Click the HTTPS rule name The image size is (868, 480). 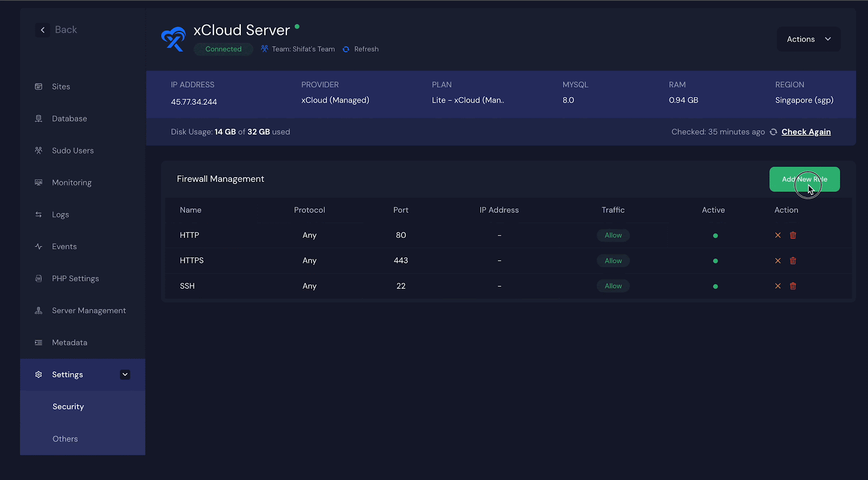click(192, 261)
